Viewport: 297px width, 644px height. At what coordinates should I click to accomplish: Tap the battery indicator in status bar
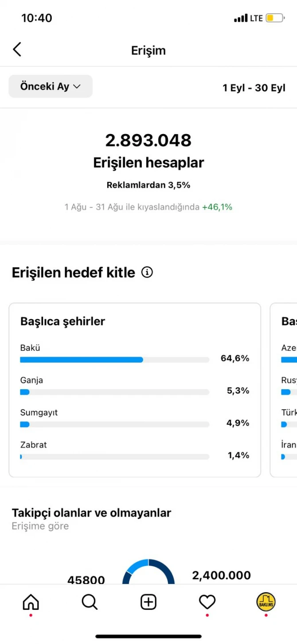[275, 18]
